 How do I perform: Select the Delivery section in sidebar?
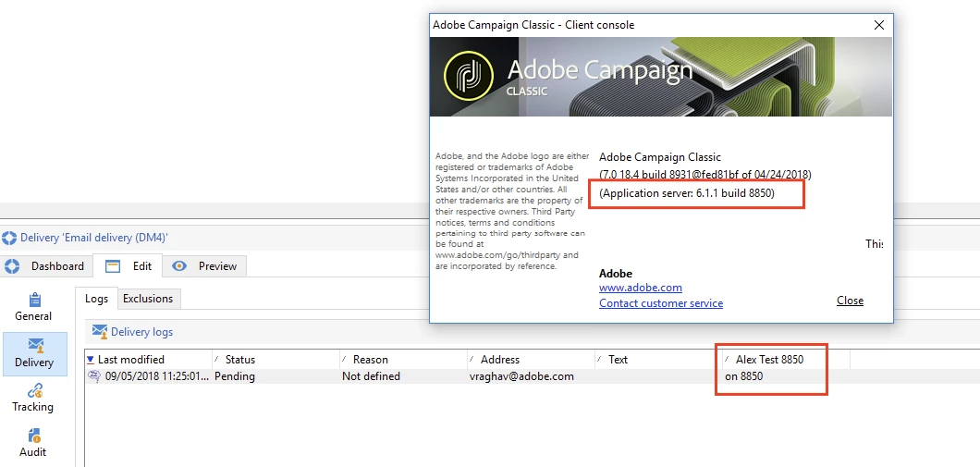tap(35, 353)
